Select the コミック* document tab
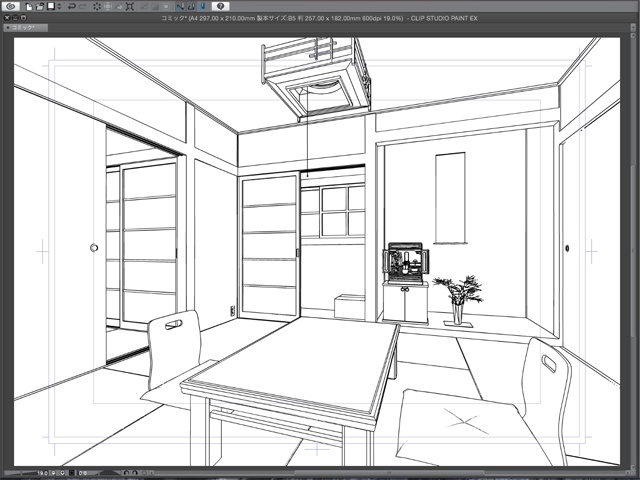 point(25,28)
